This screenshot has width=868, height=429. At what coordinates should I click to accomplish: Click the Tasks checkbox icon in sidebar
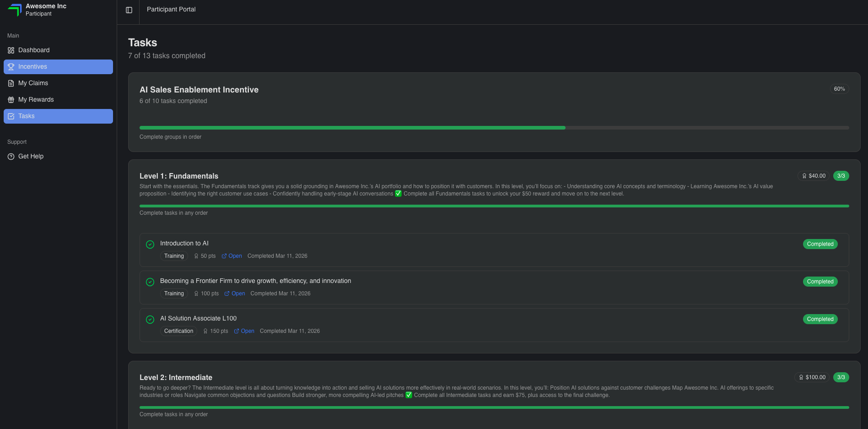[11, 116]
